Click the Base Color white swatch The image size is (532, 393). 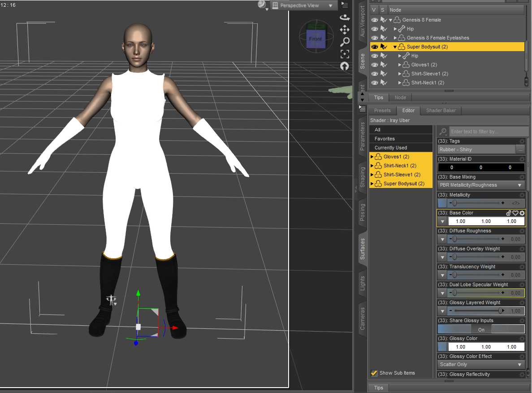tap(486, 222)
